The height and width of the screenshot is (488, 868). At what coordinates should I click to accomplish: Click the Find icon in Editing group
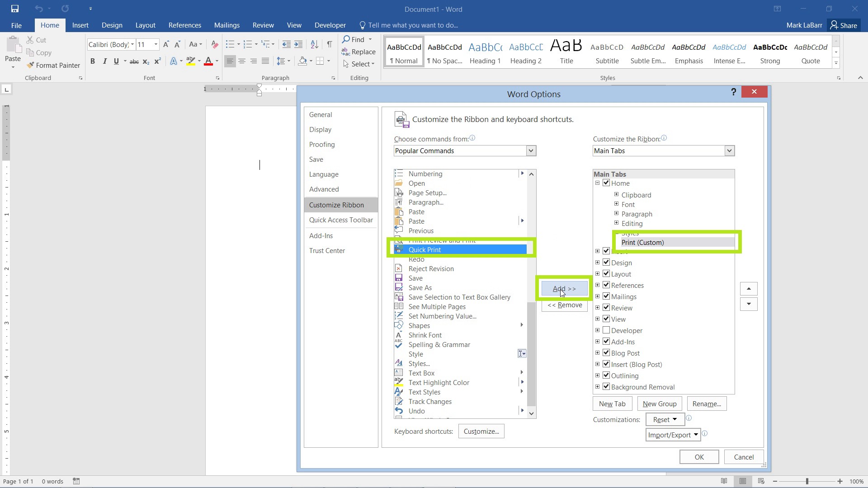pyautogui.click(x=345, y=39)
